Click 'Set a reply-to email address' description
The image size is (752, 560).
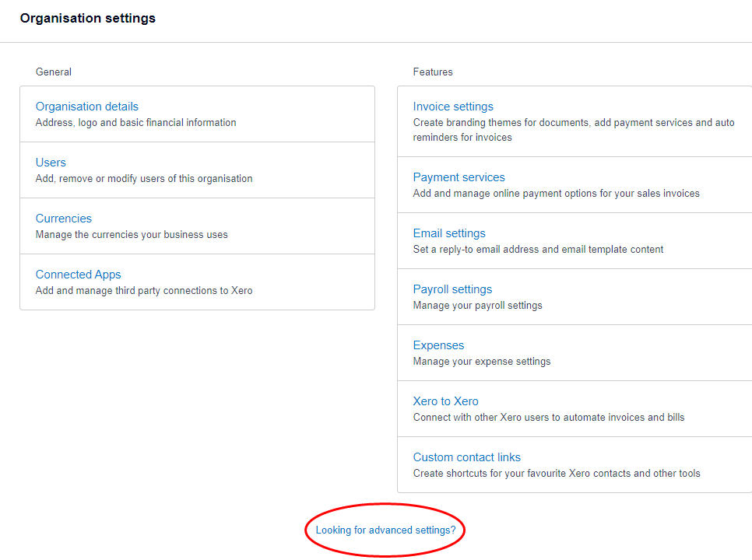(538, 250)
